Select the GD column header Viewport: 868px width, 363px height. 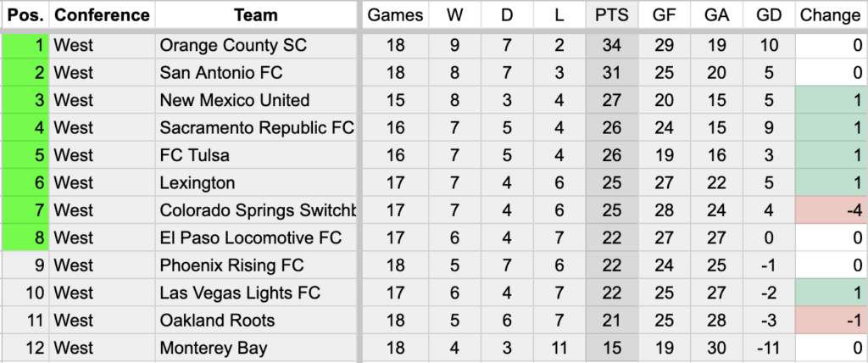click(769, 15)
